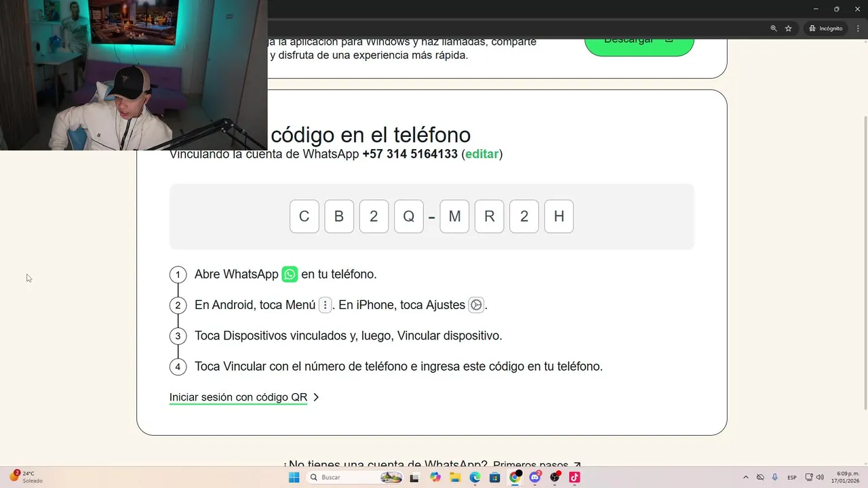
Task: Click the editar link next to the phone number
Action: 482,154
